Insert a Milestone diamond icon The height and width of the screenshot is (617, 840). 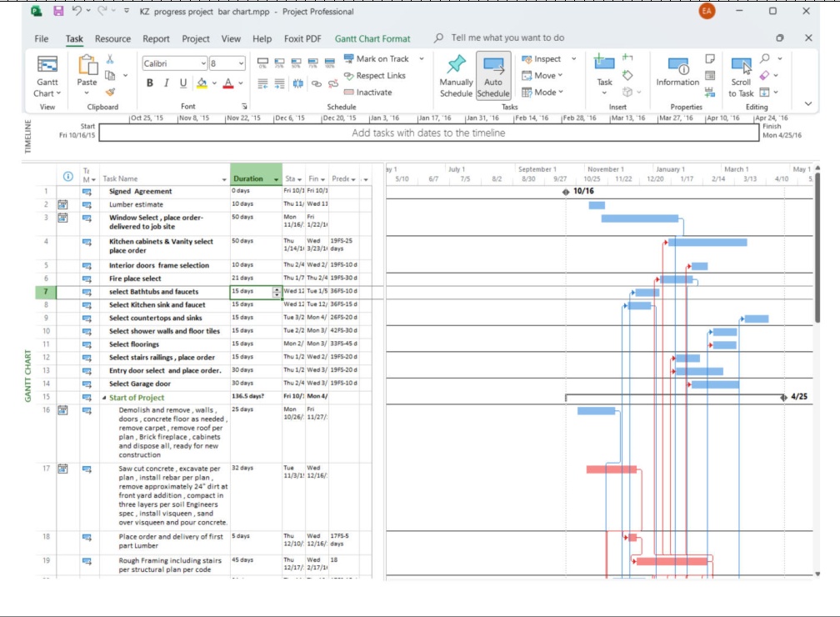[x=627, y=75]
